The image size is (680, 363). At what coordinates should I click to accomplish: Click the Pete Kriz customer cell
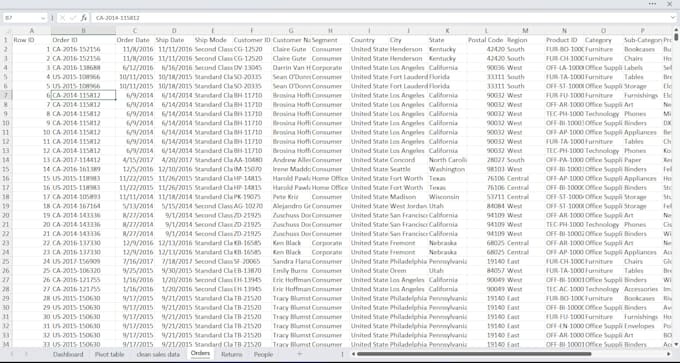tap(291, 197)
